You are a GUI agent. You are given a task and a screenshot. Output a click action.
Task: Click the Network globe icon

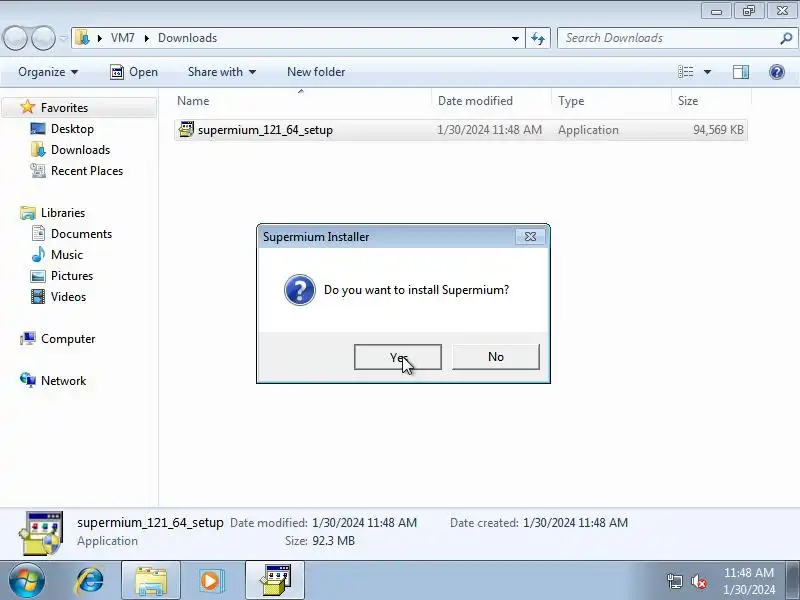click(28, 380)
